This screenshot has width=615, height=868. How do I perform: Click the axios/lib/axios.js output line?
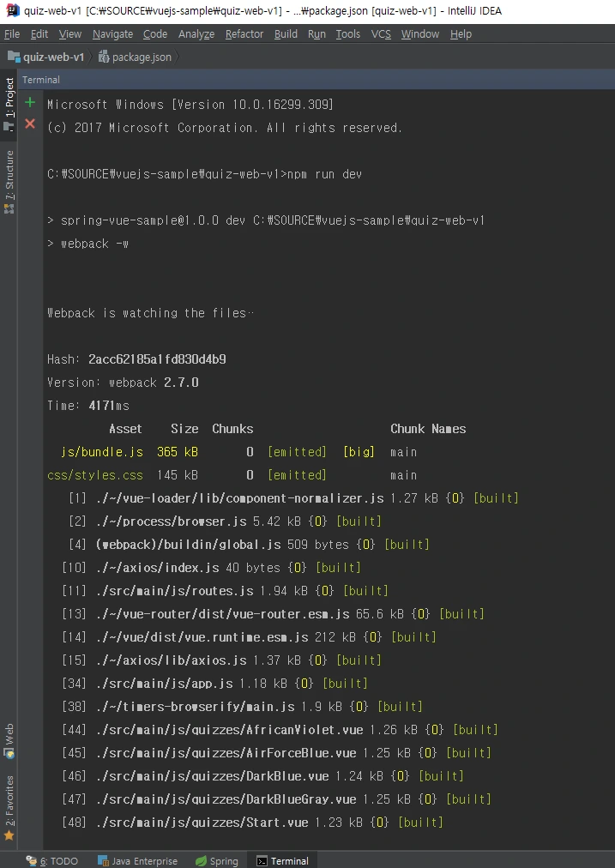221,660
